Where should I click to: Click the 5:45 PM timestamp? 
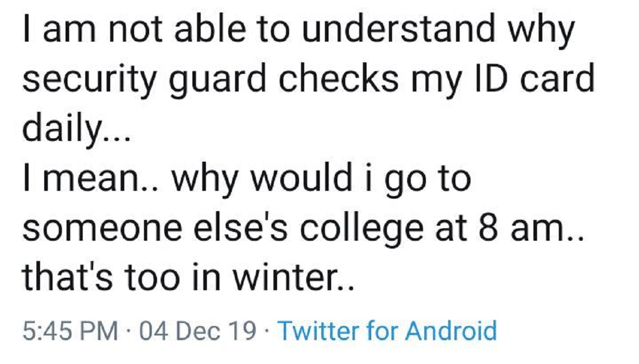70,330
